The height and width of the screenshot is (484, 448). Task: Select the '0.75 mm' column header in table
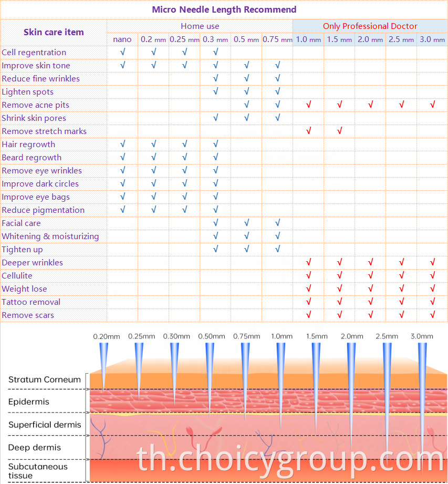pos(277,39)
